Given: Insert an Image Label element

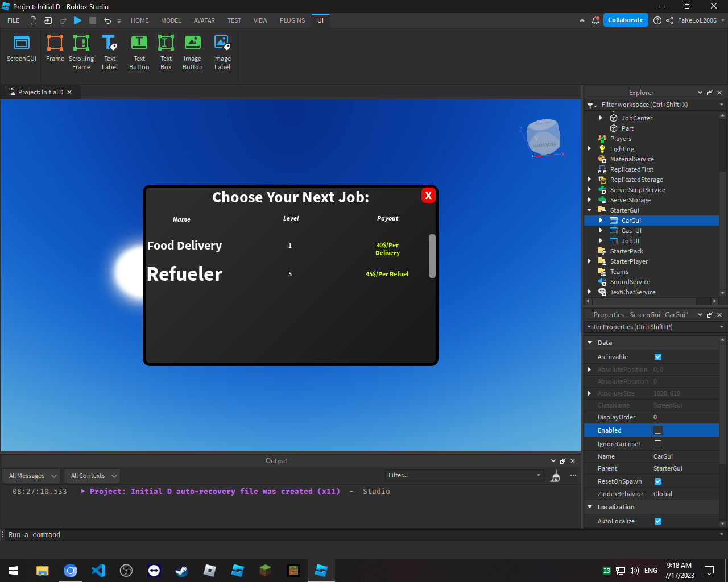Looking at the screenshot, I should coord(222,52).
